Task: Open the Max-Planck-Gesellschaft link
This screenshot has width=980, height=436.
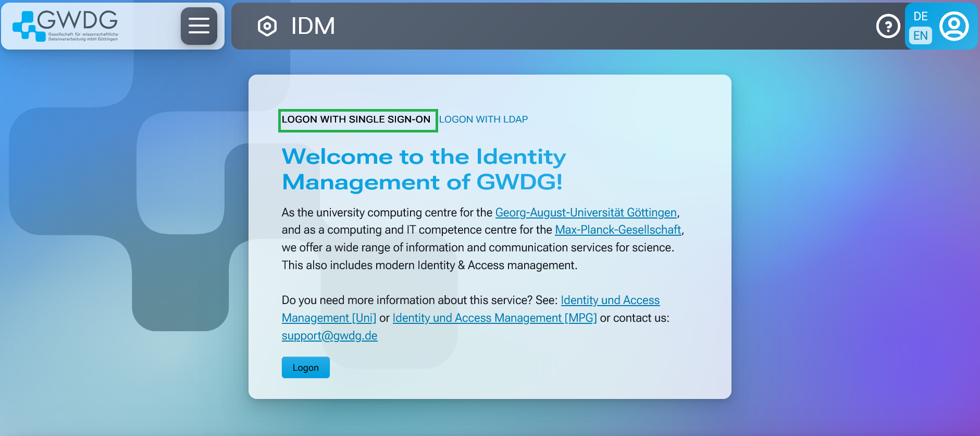Action: tap(618, 229)
